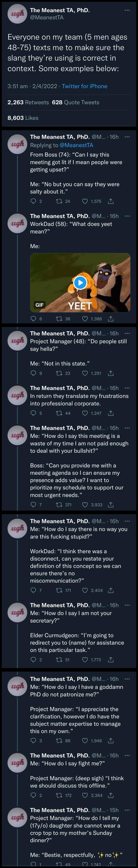Open more options on the main tweet
Viewport: 138px width, 868px height.
(x=127, y=10)
